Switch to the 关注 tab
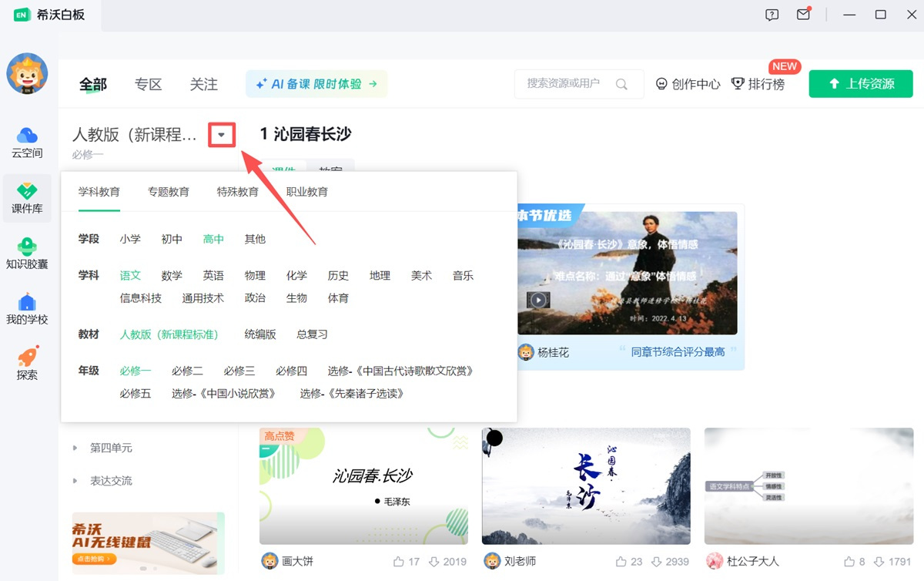This screenshot has width=924, height=581. pos(203,84)
